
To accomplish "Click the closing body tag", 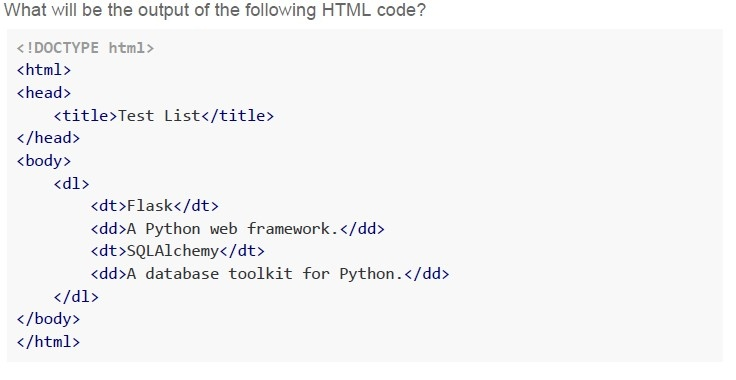I will point(48,319).
